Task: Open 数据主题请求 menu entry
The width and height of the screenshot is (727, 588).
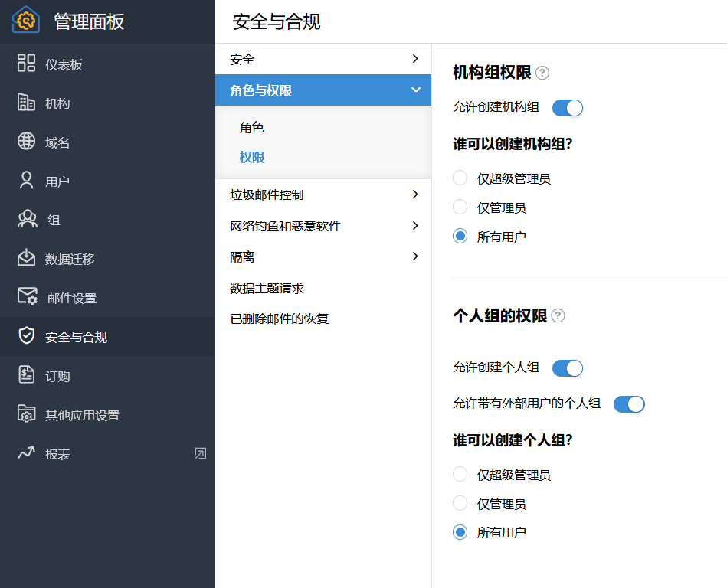Action: [267, 288]
